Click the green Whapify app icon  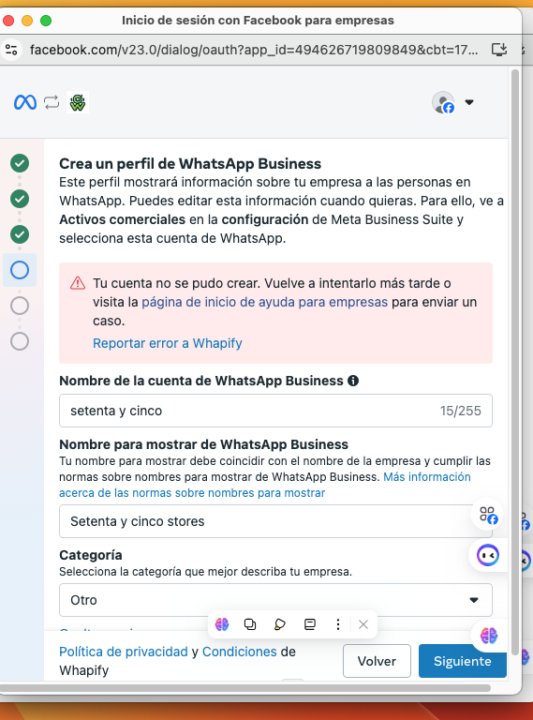78,102
